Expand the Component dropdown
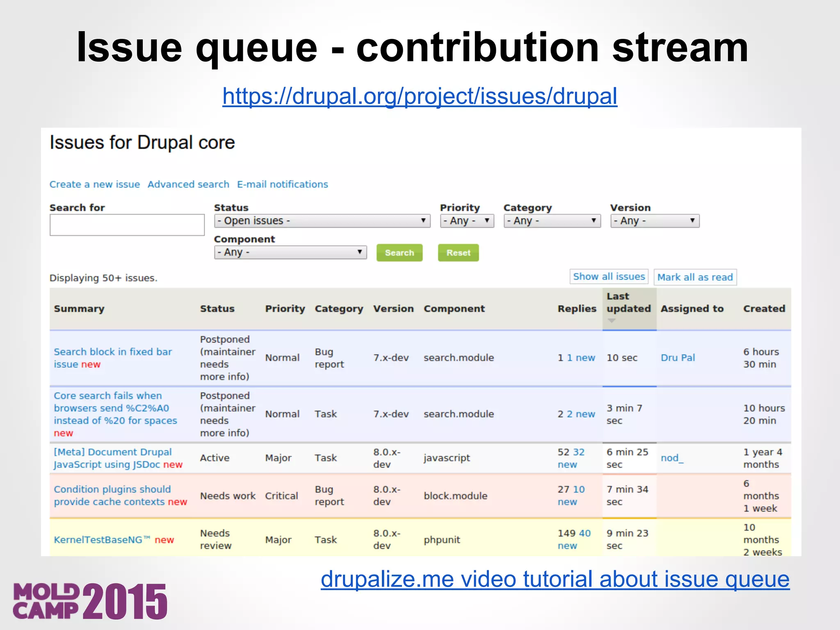Viewport: 840px width, 630px height. pyautogui.click(x=290, y=252)
